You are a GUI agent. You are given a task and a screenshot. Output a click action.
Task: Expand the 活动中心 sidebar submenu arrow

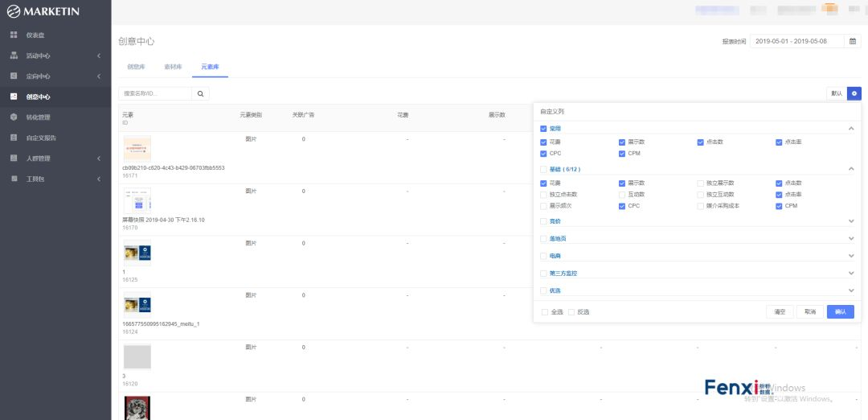[99, 56]
